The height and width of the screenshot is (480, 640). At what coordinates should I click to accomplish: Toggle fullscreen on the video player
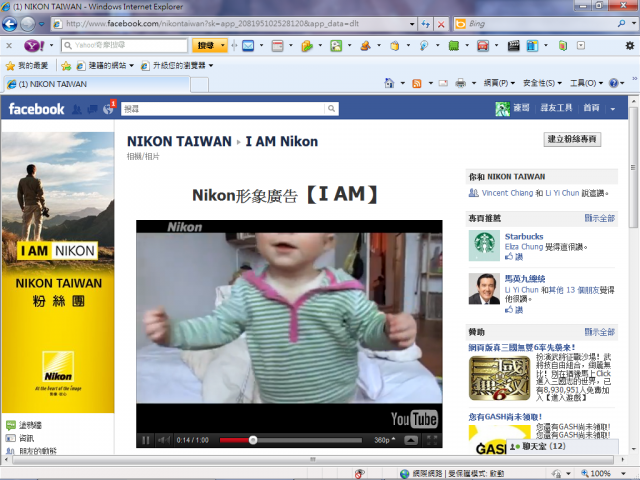pos(431,440)
